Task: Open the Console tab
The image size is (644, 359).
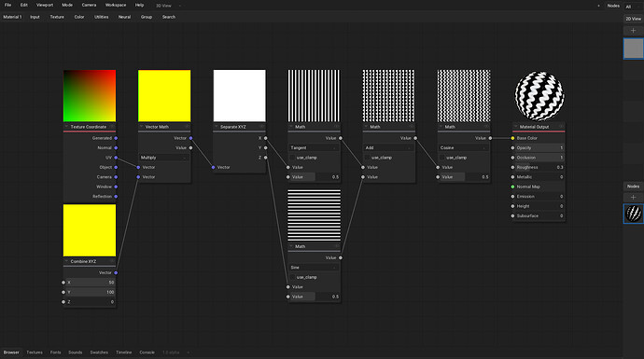Action: [147, 352]
